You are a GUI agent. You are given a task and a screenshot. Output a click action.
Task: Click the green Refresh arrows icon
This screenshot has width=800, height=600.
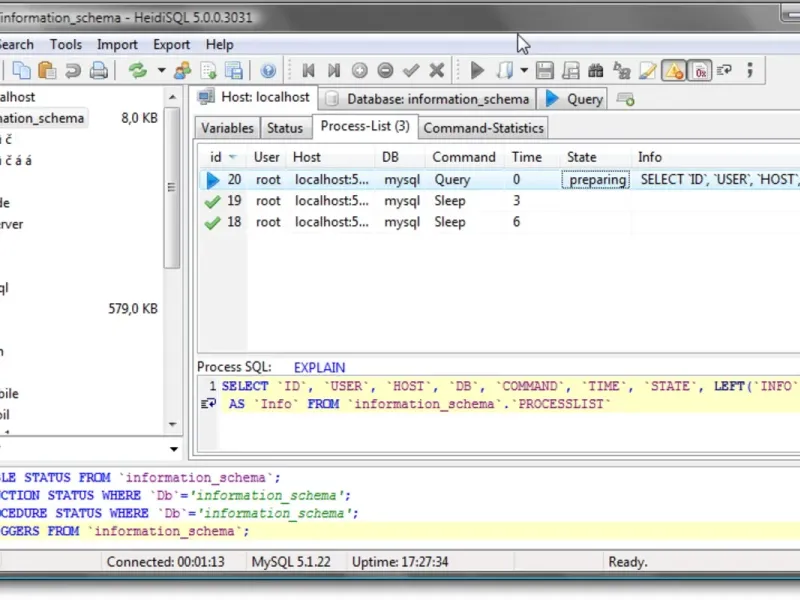pyautogui.click(x=137, y=70)
